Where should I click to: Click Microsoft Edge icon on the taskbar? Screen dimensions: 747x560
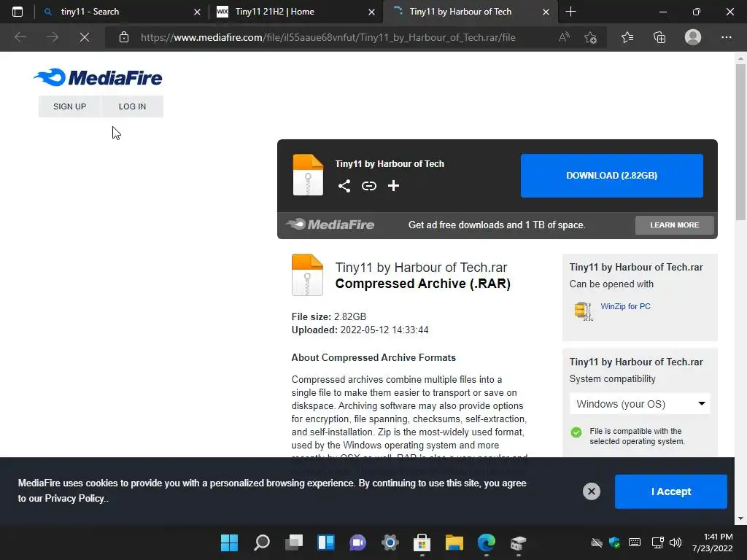point(487,542)
